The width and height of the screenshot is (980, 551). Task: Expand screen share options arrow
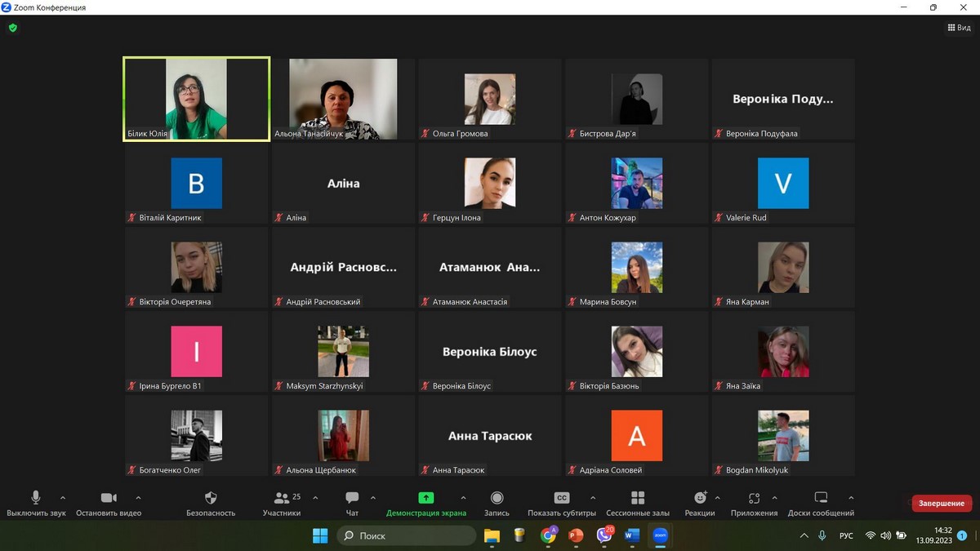pyautogui.click(x=463, y=498)
